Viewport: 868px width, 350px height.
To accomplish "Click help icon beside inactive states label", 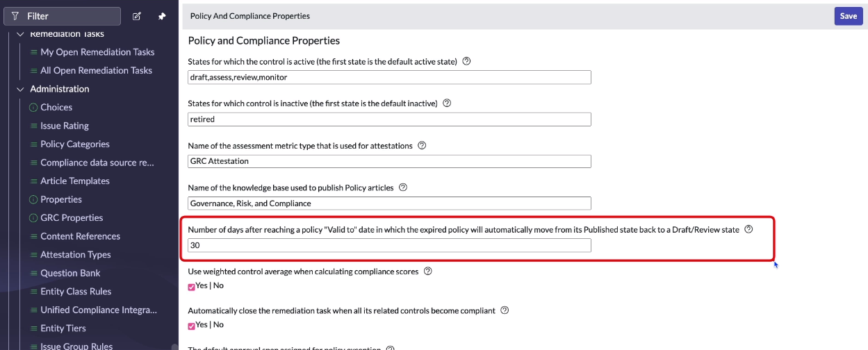I will (447, 103).
